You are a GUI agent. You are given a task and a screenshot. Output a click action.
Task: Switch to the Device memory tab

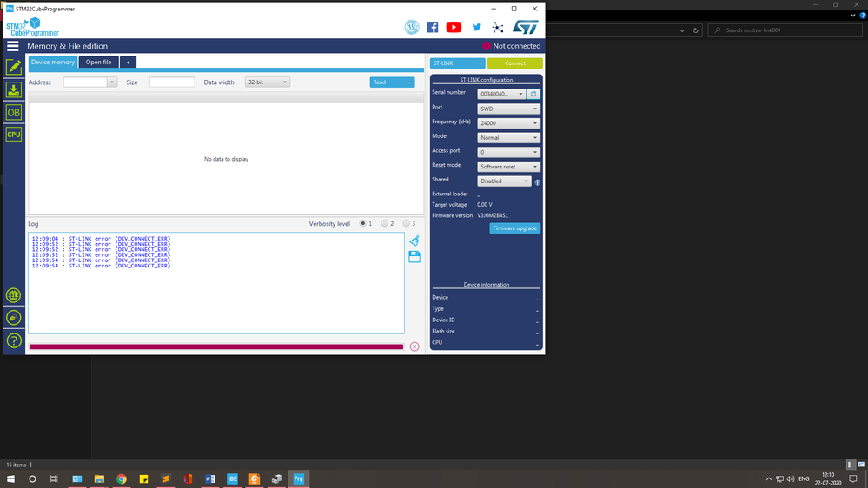(x=53, y=62)
